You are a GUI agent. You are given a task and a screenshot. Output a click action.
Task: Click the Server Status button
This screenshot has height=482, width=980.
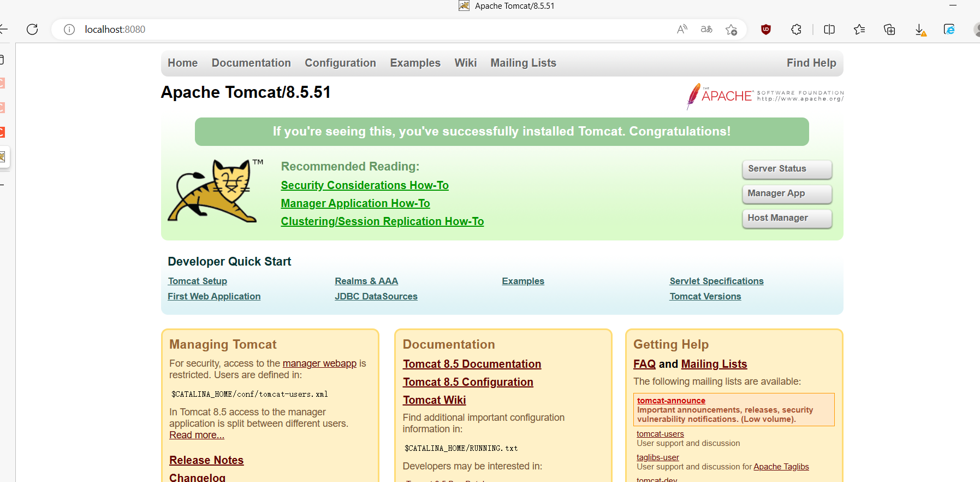click(x=787, y=169)
